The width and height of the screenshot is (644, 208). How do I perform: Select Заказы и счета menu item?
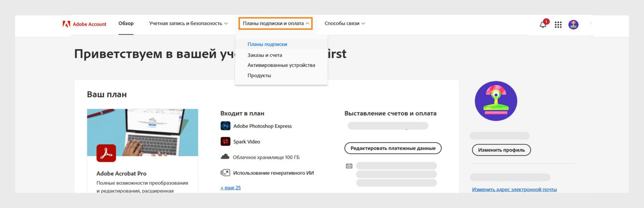click(265, 55)
